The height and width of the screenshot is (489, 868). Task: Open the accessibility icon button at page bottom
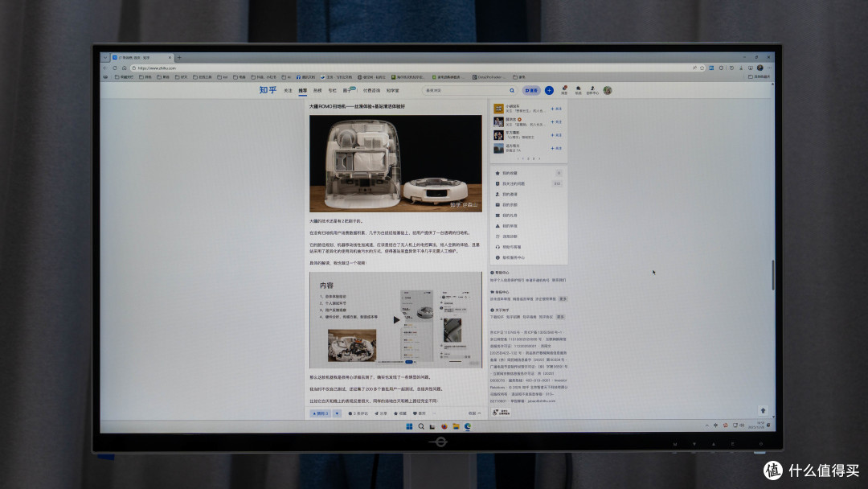[501, 413]
